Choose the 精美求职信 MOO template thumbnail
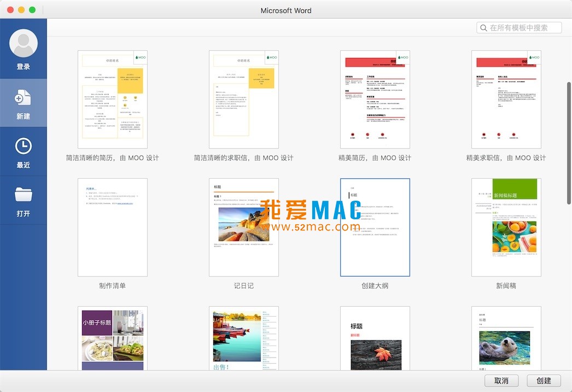572x392 pixels. (506, 100)
